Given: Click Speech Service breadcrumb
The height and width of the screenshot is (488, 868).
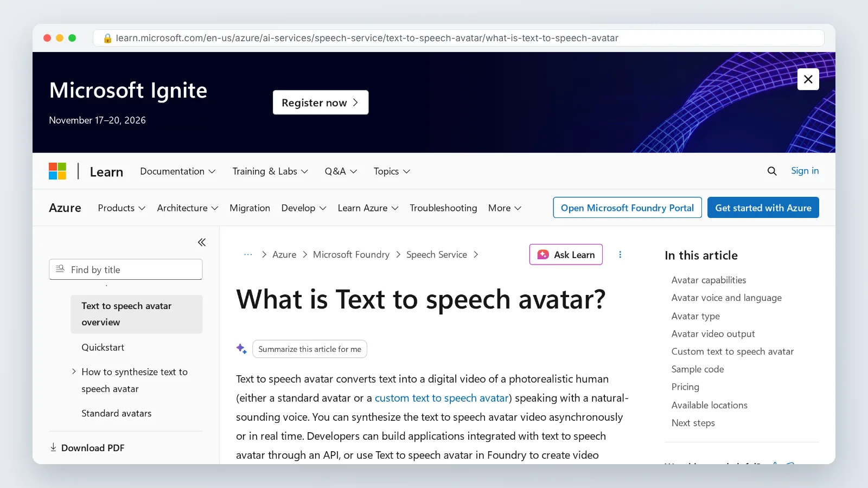Looking at the screenshot, I should (437, 254).
